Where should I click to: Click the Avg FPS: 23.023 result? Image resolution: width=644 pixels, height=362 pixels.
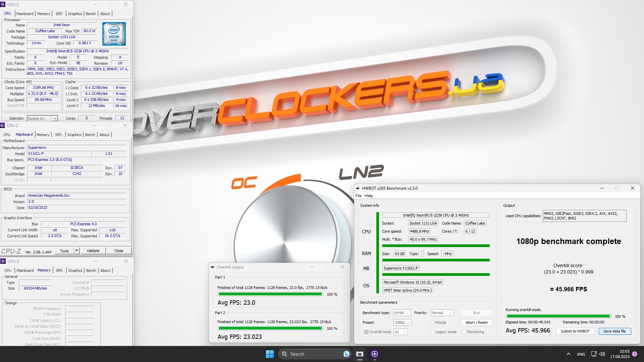point(239,337)
